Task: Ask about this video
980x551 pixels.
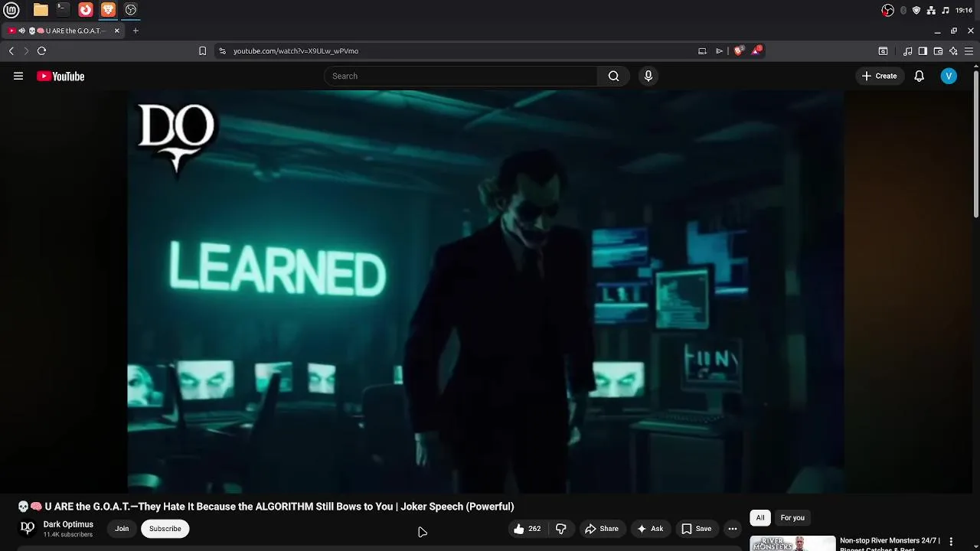Action: click(x=650, y=529)
